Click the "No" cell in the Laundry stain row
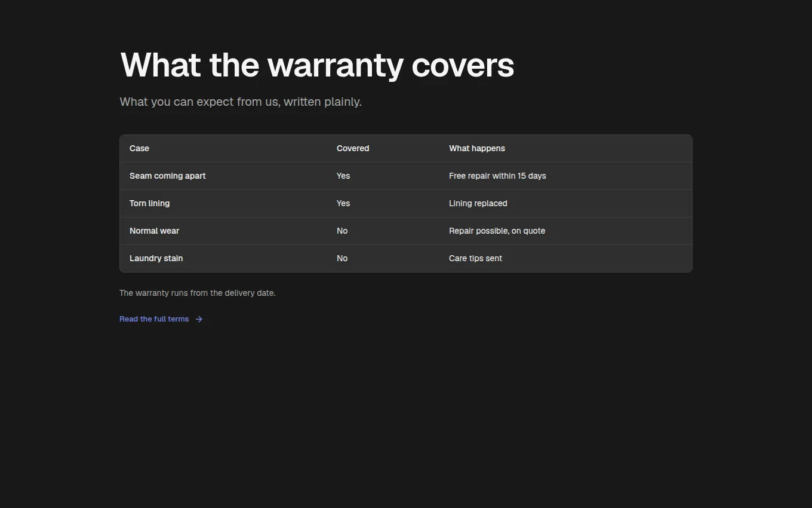The width and height of the screenshot is (812, 508). point(383,258)
